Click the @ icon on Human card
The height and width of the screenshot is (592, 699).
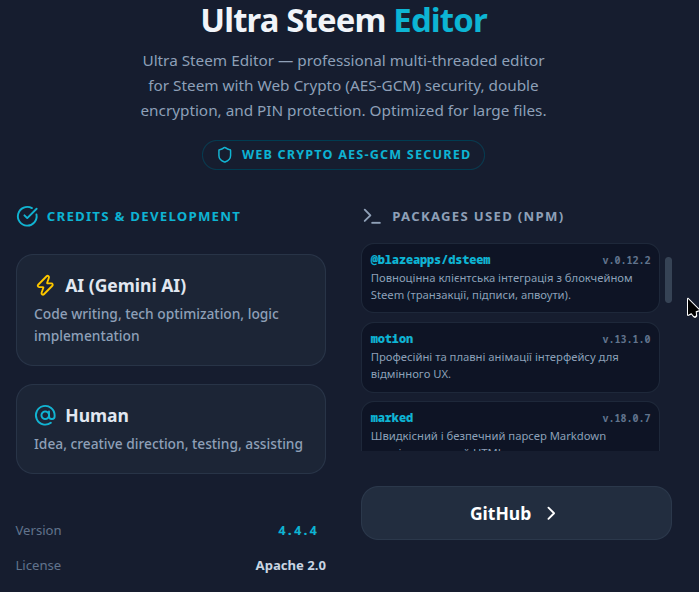point(45,415)
